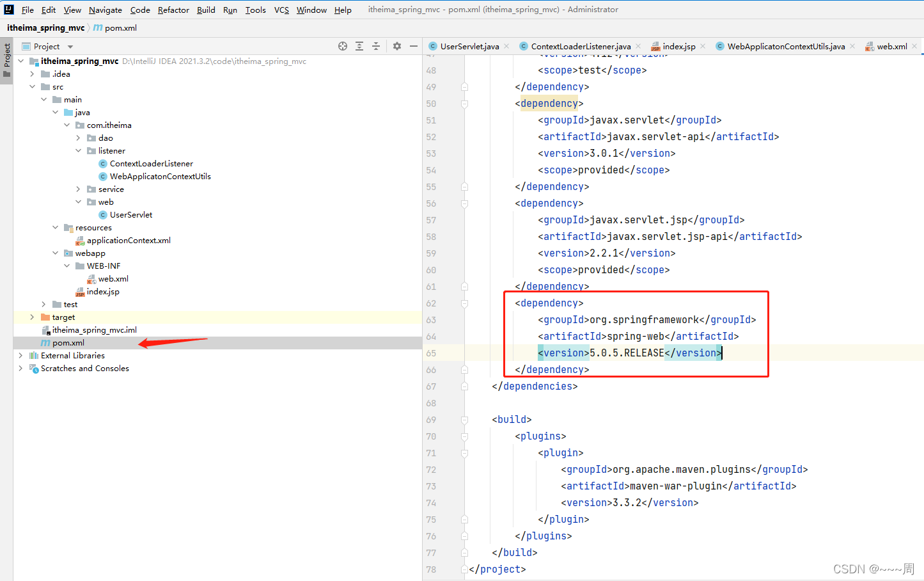Collapse the webapp folder

(55, 253)
